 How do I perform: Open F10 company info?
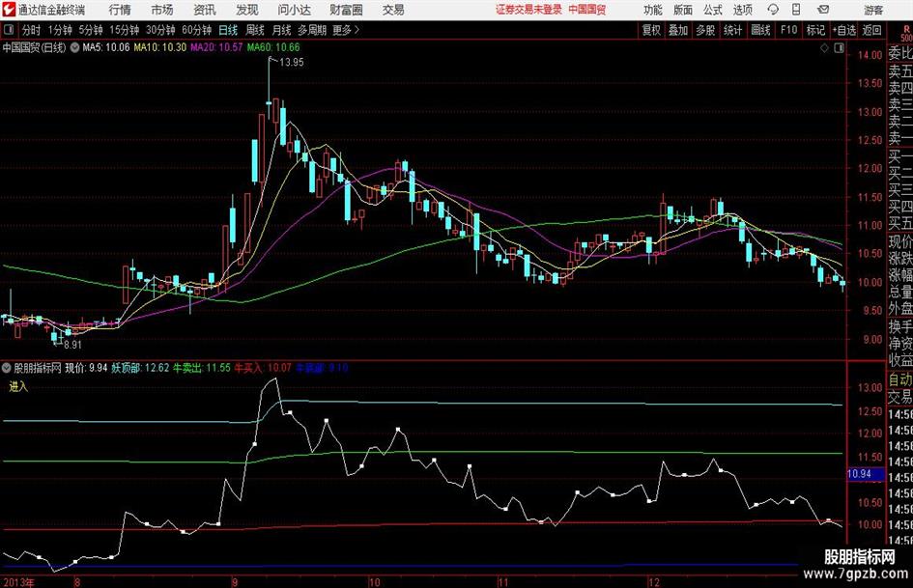(789, 30)
